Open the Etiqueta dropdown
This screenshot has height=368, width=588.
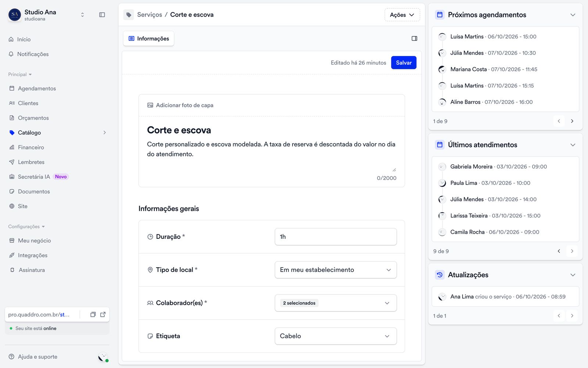click(336, 336)
